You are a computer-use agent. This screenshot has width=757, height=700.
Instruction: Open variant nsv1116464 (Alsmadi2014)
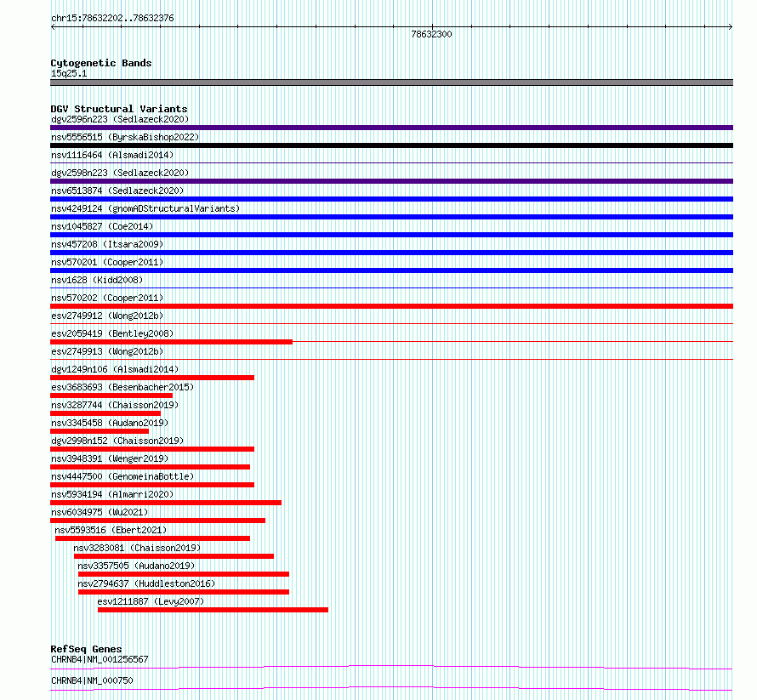coord(112,155)
